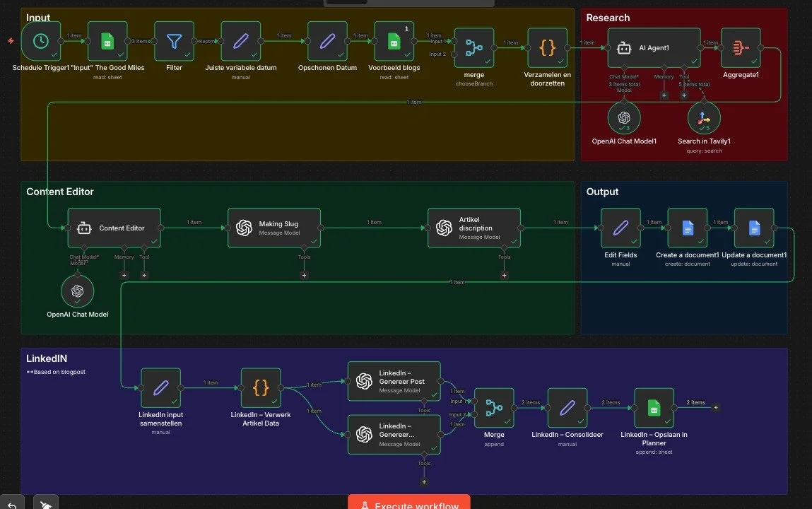This screenshot has width=812, height=509.
Task: Select the Verzamelen en doorzetten code node
Action: [x=548, y=46]
